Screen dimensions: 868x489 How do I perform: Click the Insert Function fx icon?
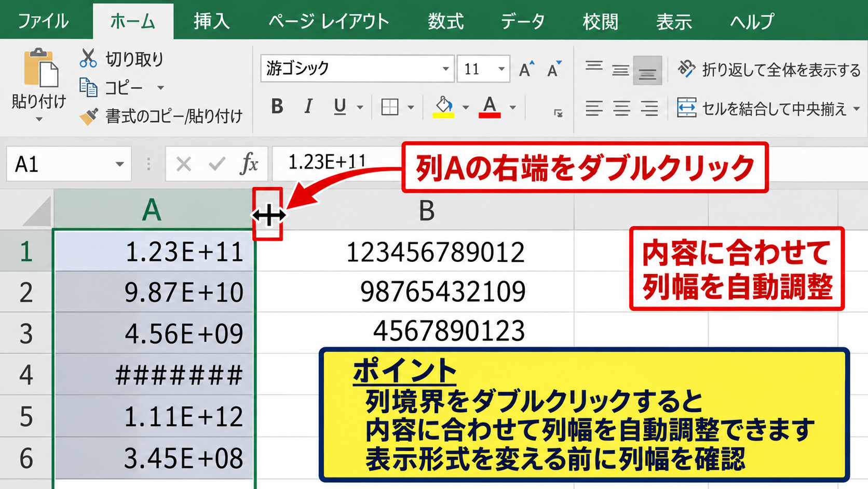pyautogui.click(x=249, y=164)
